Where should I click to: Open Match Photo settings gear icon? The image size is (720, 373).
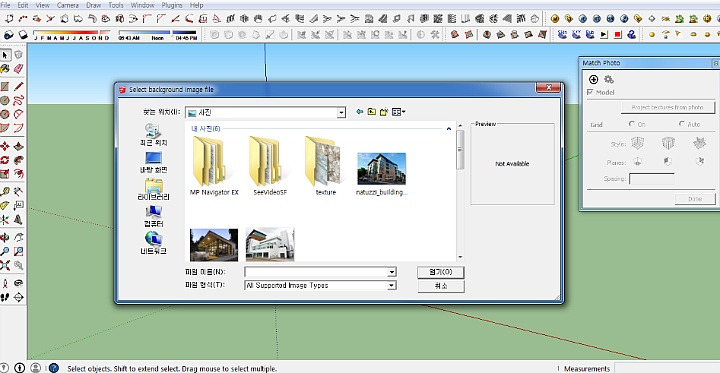(x=608, y=79)
